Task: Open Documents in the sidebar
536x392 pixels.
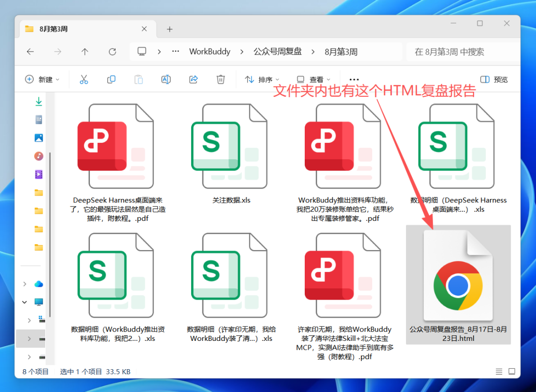Action: tap(39, 120)
